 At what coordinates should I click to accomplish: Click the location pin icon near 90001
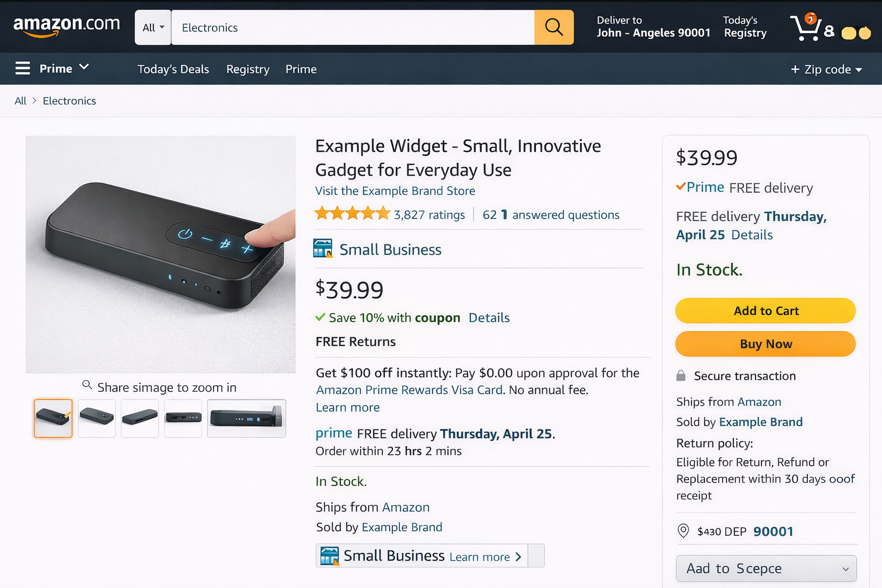pos(683,531)
